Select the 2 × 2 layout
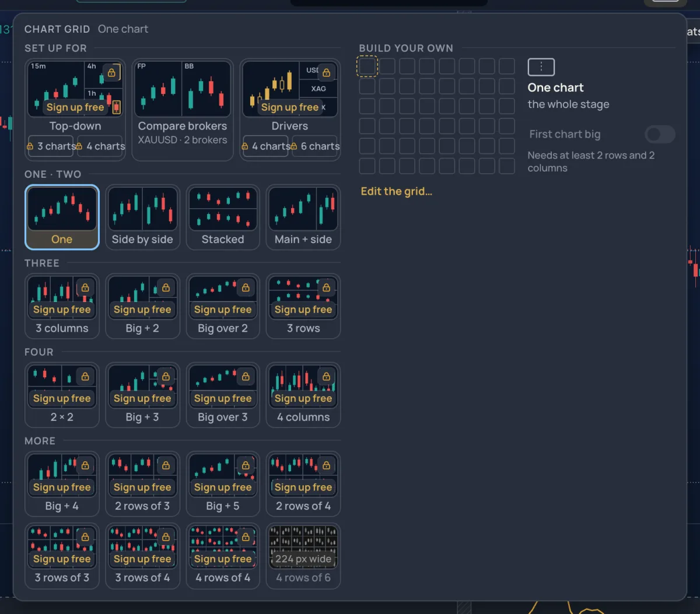 [x=62, y=395]
